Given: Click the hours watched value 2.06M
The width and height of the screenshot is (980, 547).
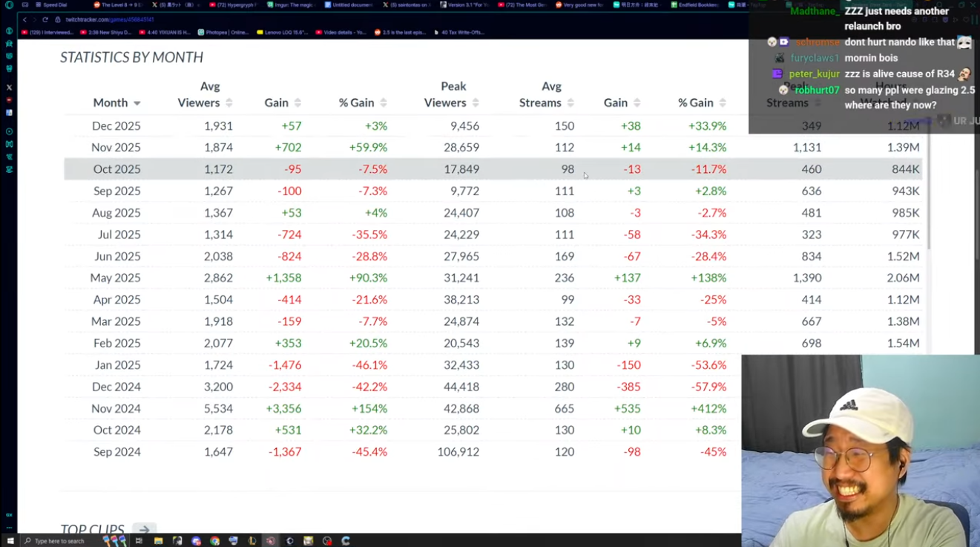Looking at the screenshot, I should coord(904,278).
